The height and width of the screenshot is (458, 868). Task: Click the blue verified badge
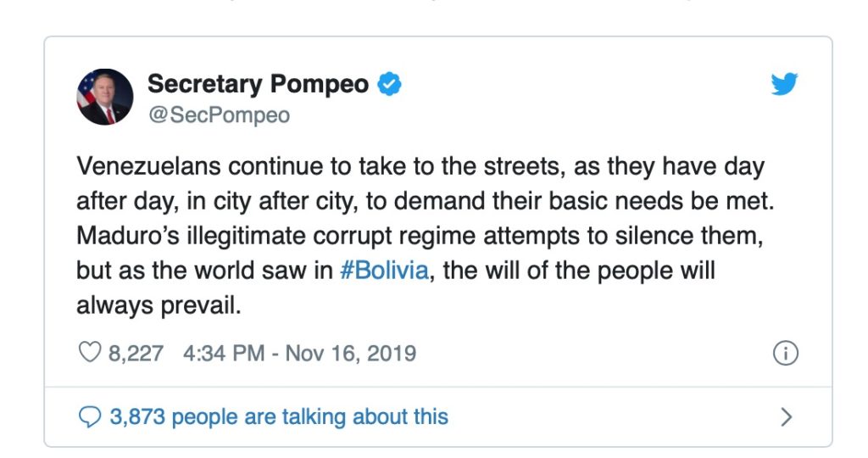pos(389,84)
